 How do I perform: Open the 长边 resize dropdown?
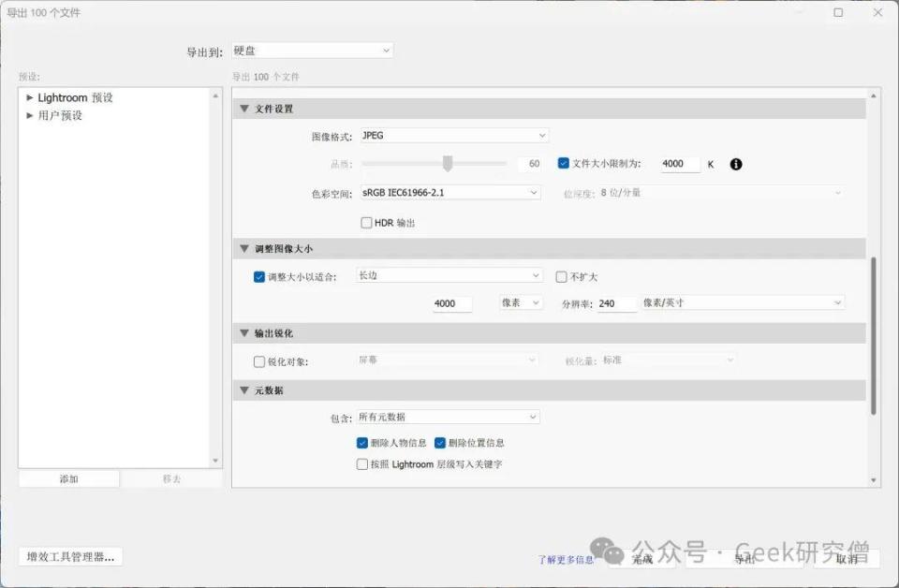(449, 275)
